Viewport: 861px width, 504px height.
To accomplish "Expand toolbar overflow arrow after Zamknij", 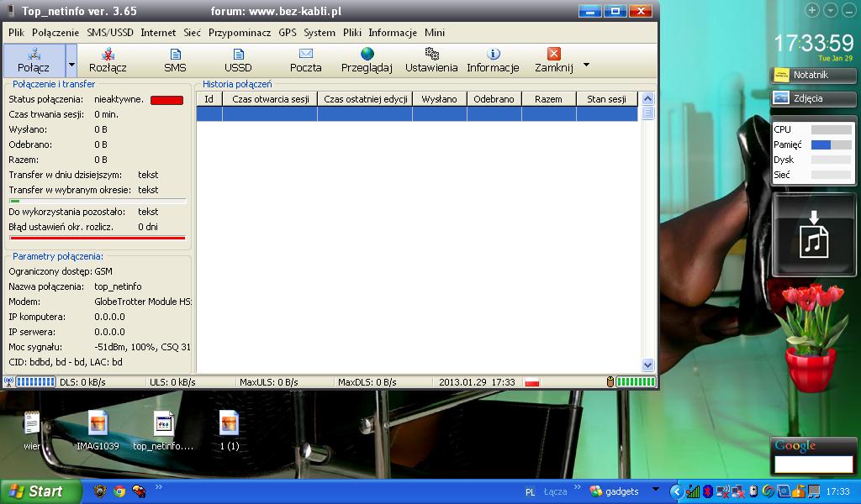I will coord(586,65).
